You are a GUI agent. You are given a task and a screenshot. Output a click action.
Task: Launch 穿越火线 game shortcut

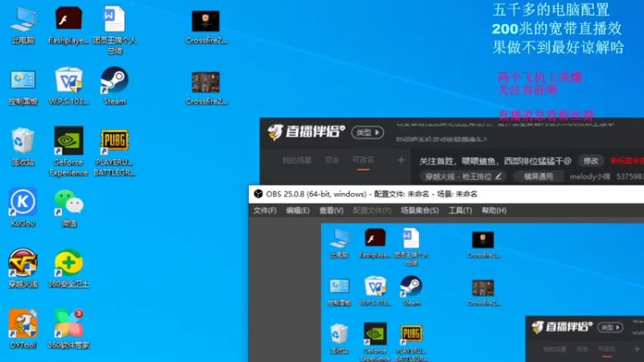tap(23, 269)
